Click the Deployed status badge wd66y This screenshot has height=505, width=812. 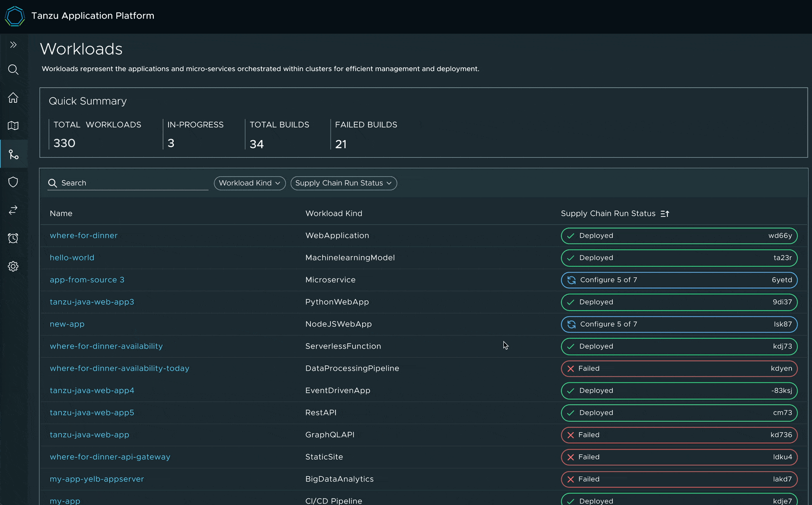point(679,236)
